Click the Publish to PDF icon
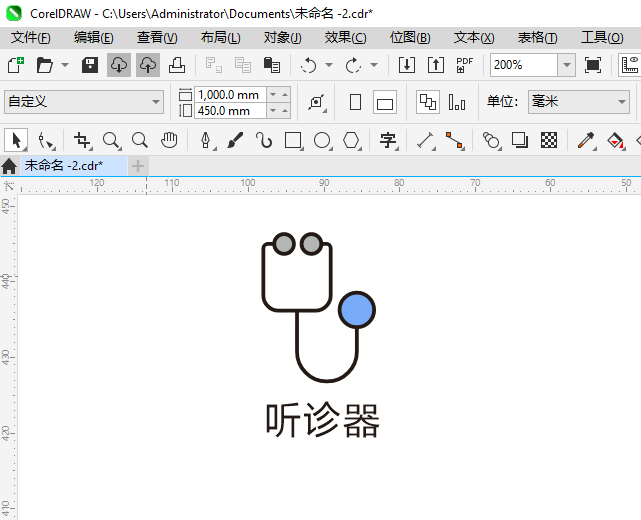 (x=464, y=65)
